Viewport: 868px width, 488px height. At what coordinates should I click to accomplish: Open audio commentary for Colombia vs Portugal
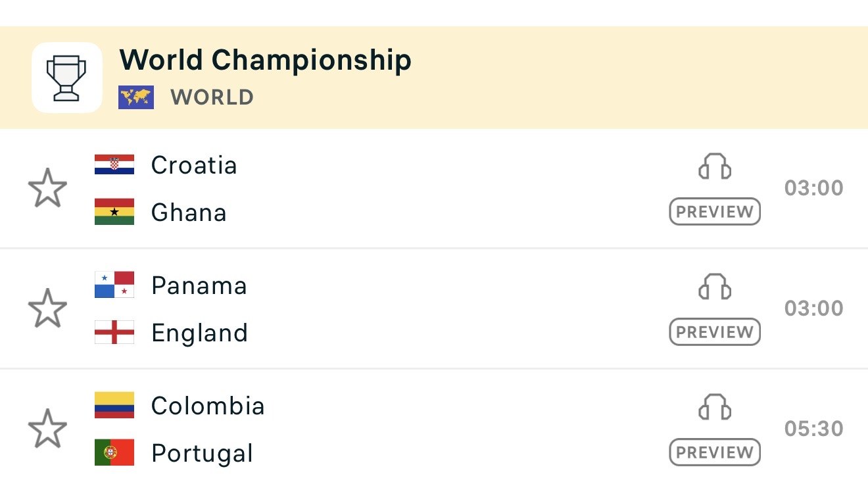[x=715, y=407]
